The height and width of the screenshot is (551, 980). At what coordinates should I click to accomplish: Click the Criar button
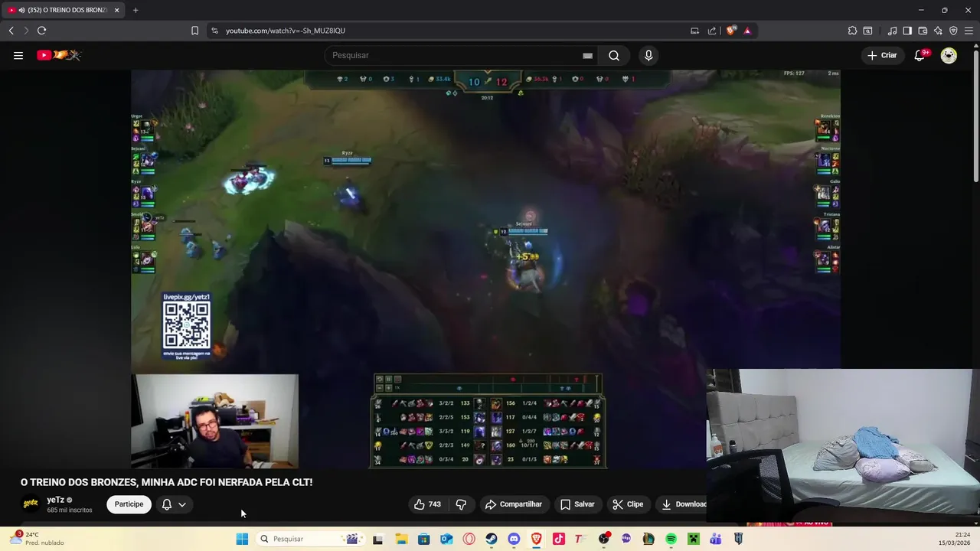(882, 55)
